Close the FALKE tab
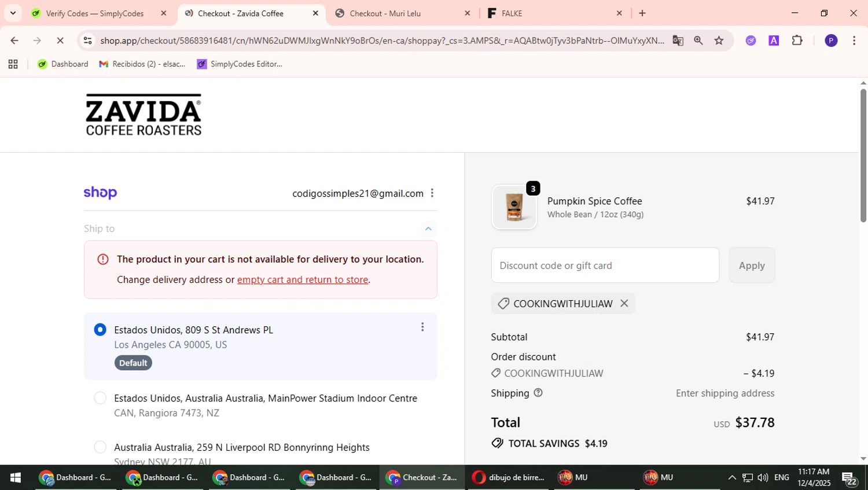The width and height of the screenshot is (868, 490). tap(619, 13)
